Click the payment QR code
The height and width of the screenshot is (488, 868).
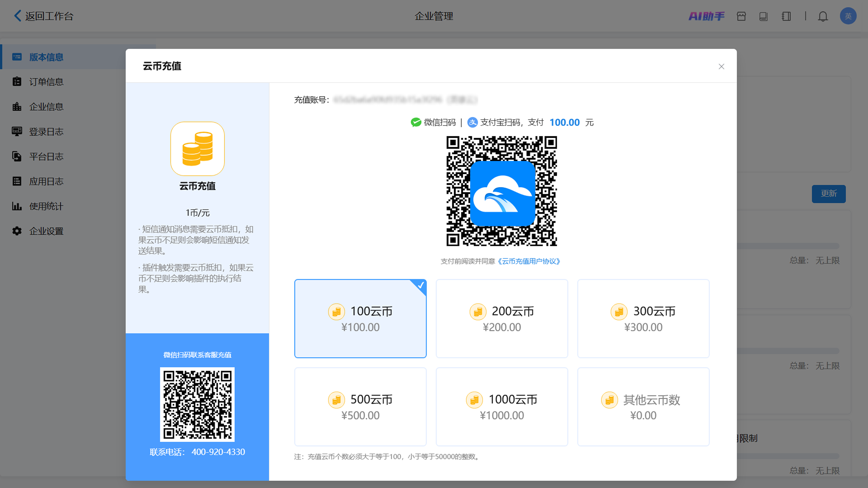point(502,191)
